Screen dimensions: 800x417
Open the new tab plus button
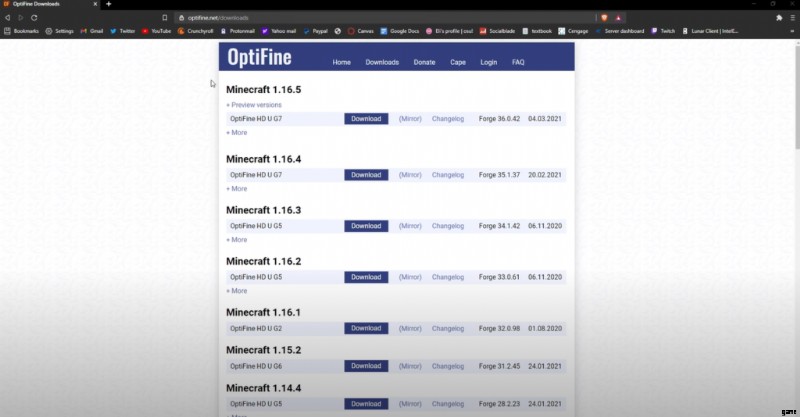tap(108, 5)
